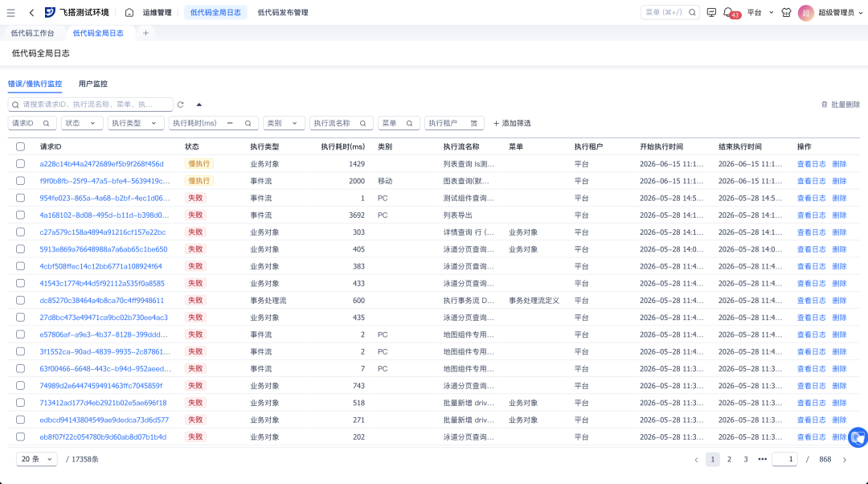Click the icon in 执行租户 filter
The height and width of the screenshot is (484, 868).
pyautogui.click(x=474, y=124)
